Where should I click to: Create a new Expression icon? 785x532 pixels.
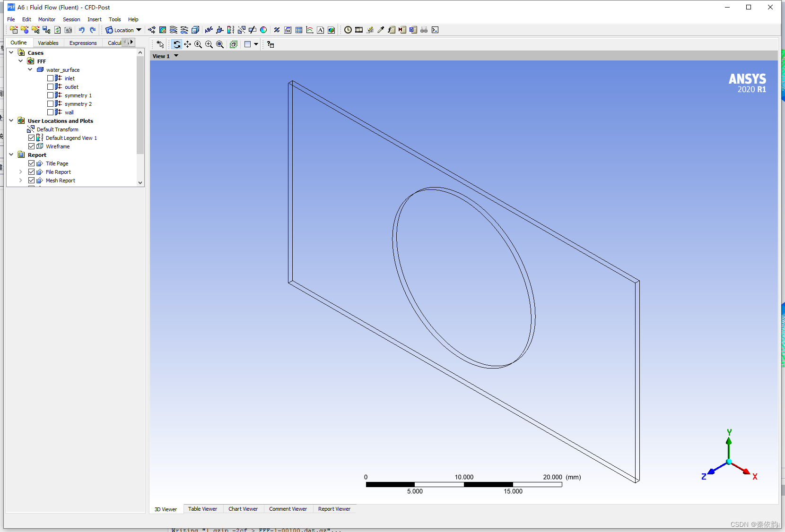pos(288,30)
